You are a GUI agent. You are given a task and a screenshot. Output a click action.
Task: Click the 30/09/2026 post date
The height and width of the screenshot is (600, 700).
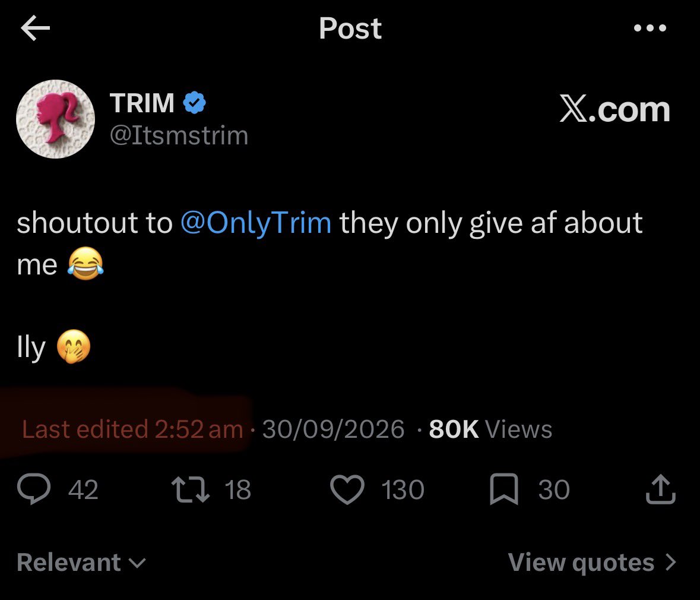pos(333,430)
